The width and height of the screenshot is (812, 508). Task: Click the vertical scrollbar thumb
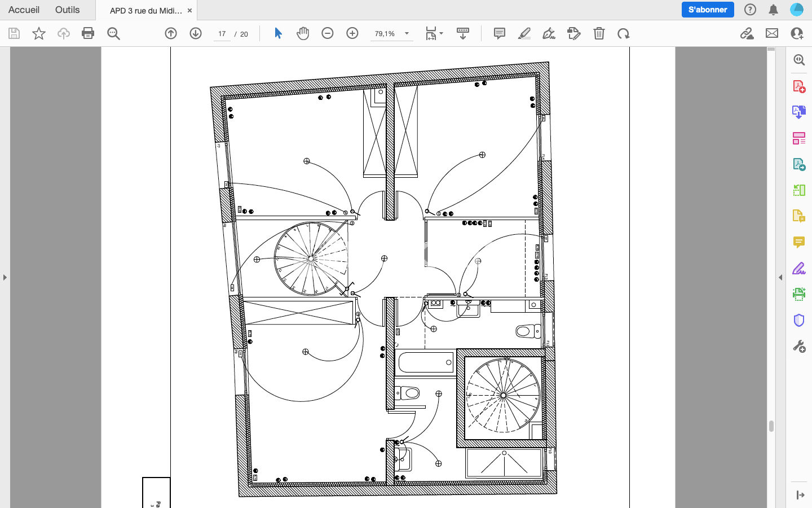[x=771, y=426]
